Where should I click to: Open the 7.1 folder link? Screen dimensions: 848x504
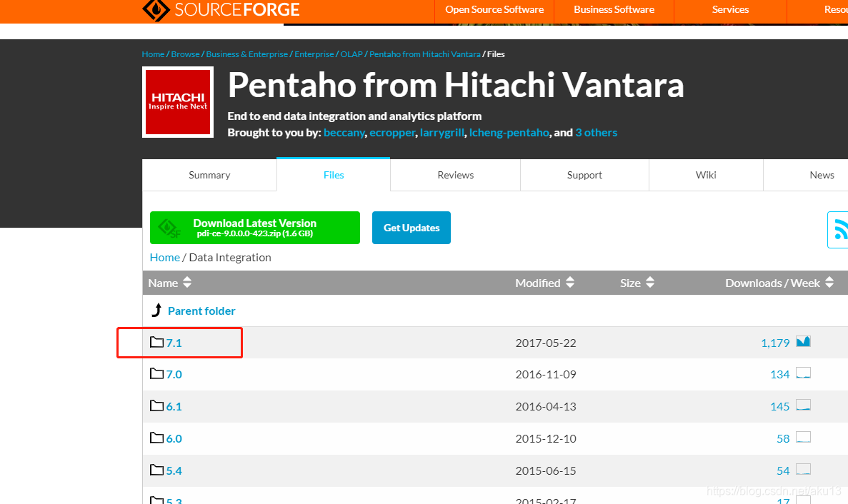[174, 343]
